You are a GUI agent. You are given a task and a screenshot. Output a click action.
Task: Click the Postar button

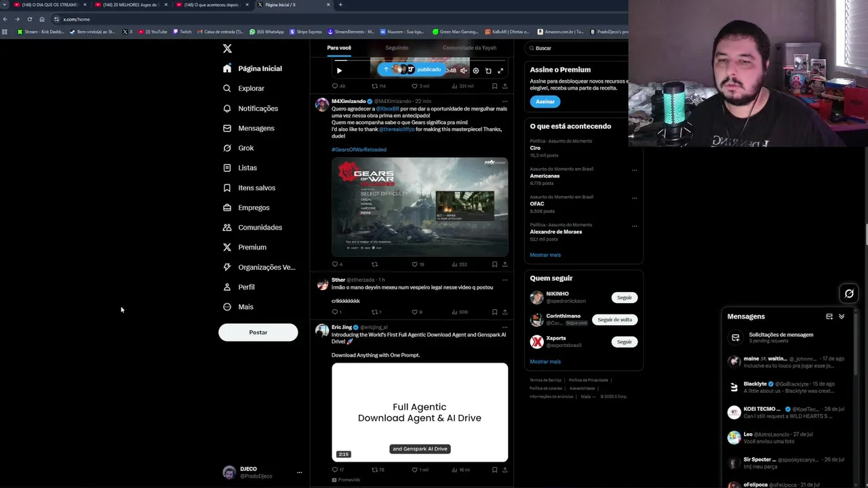click(x=258, y=332)
